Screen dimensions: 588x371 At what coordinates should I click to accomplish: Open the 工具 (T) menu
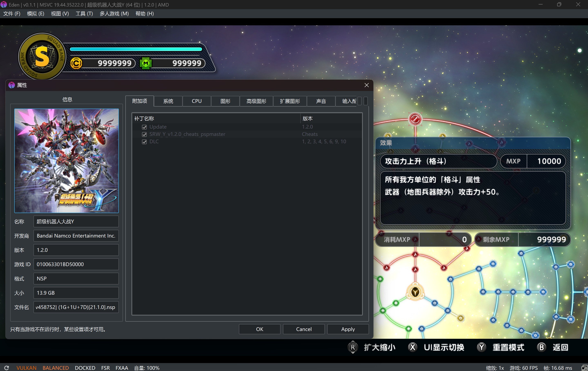click(x=84, y=14)
